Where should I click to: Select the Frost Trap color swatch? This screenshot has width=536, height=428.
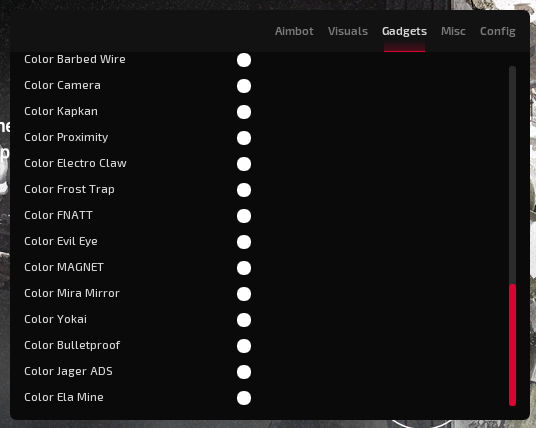click(244, 190)
